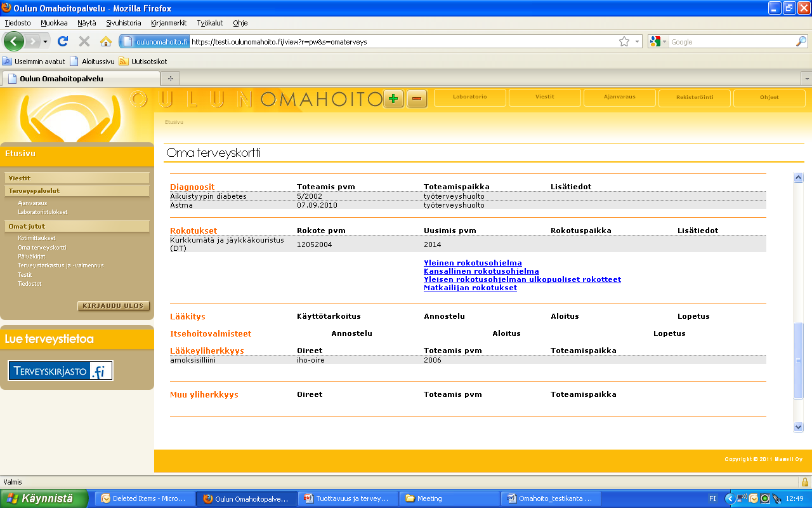812x508 pixels.
Task: Click inside the Google search box
Action: pyautogui.click(x=732, y=41)
